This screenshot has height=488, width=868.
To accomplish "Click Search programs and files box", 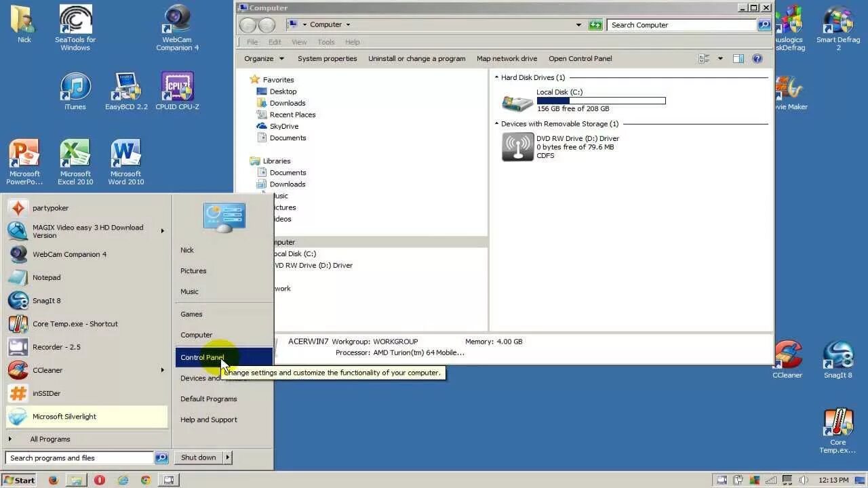I will [79, 458].
